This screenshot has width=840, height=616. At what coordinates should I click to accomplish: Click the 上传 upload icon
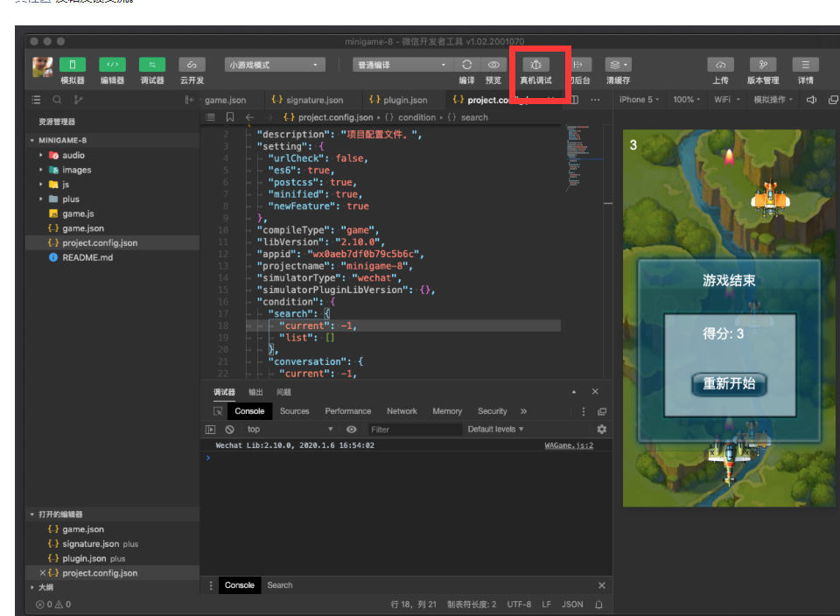(x=720, y=65)
